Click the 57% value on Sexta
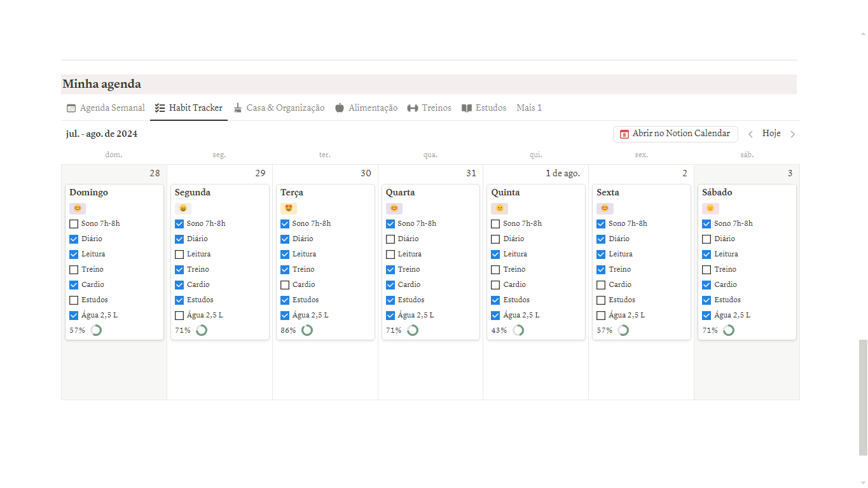868x488 pixels. pos(604,331)
